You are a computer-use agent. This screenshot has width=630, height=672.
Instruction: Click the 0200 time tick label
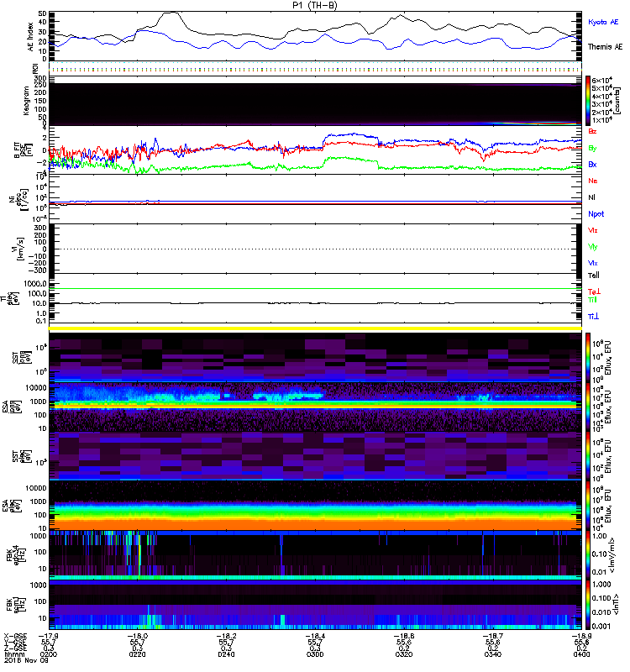(x=49, y=654)
